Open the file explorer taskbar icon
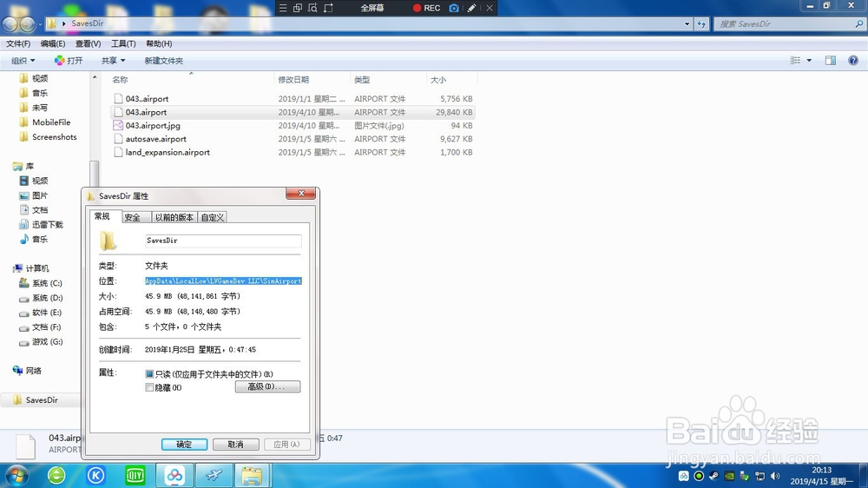 [x=252, y=475]
